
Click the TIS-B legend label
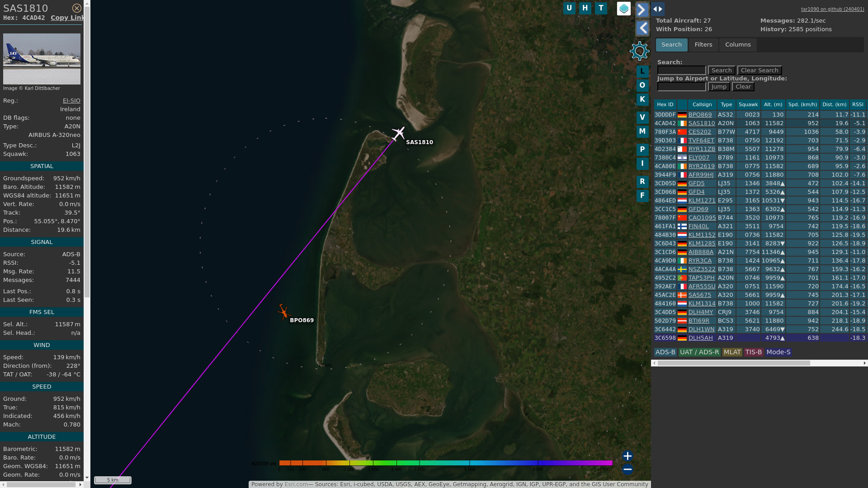click(753, 352)
